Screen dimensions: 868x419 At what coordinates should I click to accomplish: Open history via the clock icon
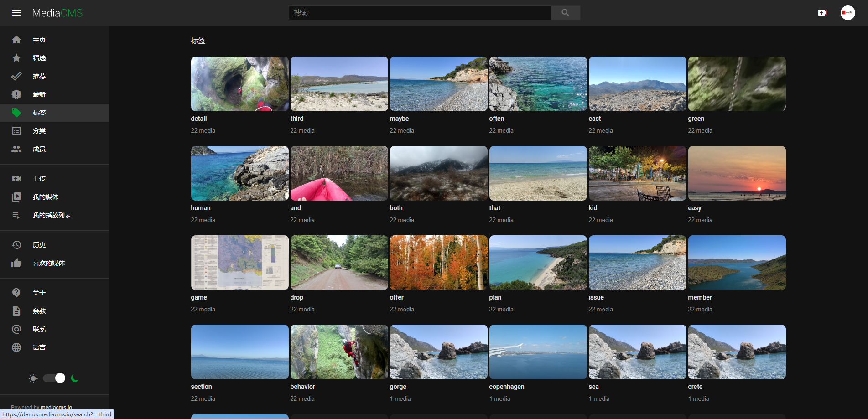coord(16,245)
